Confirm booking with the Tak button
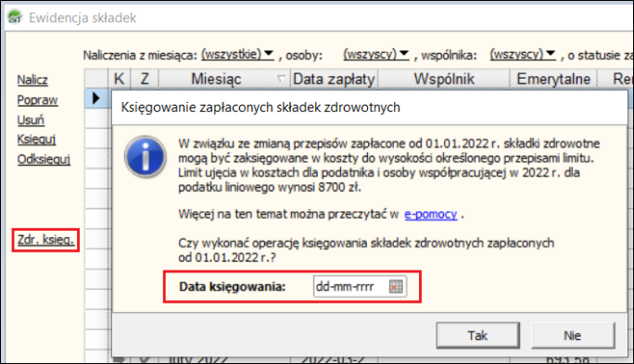Screen dimensions: 634x364 tap(478, 335)
